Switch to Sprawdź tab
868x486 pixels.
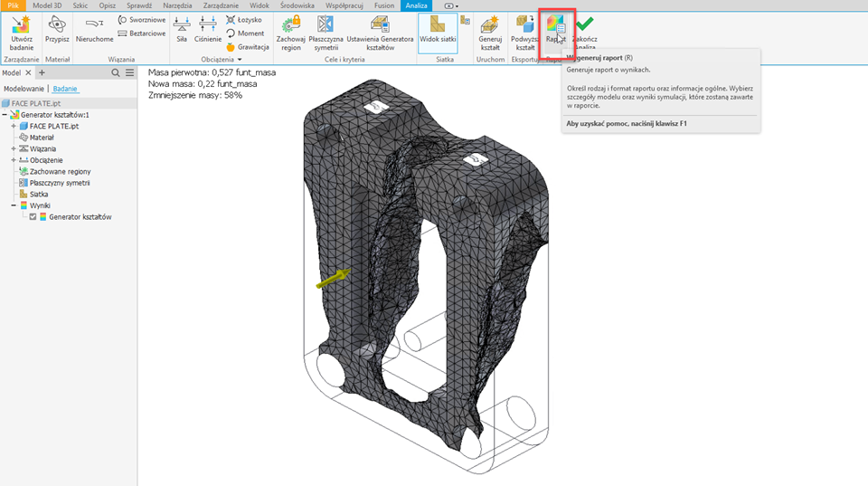click(x=139, y=5)
